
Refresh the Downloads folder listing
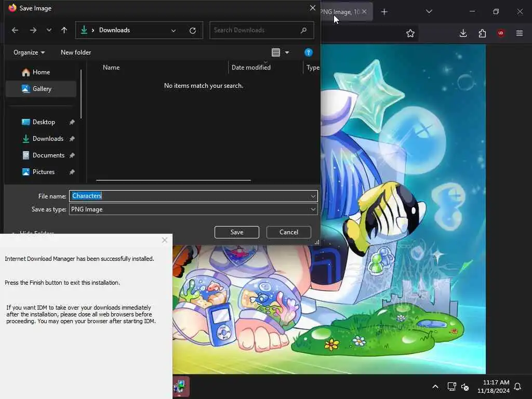tap(193, 31)
